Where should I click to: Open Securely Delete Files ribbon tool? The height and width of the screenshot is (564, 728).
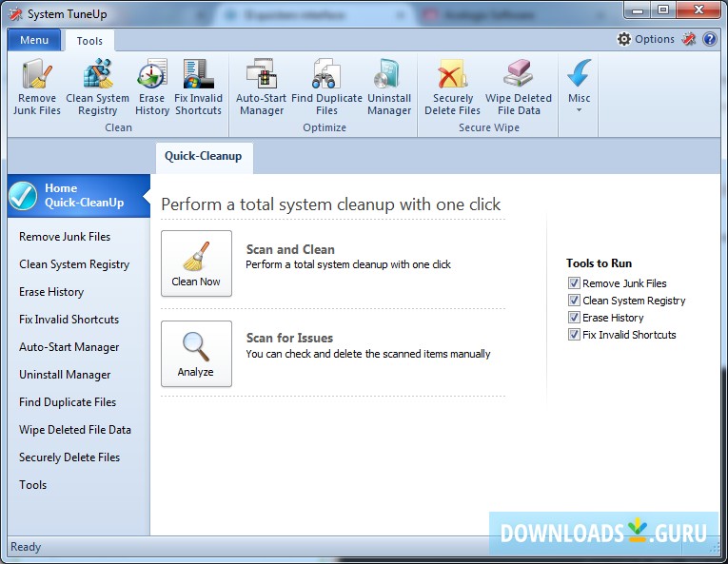click(452, 87)
